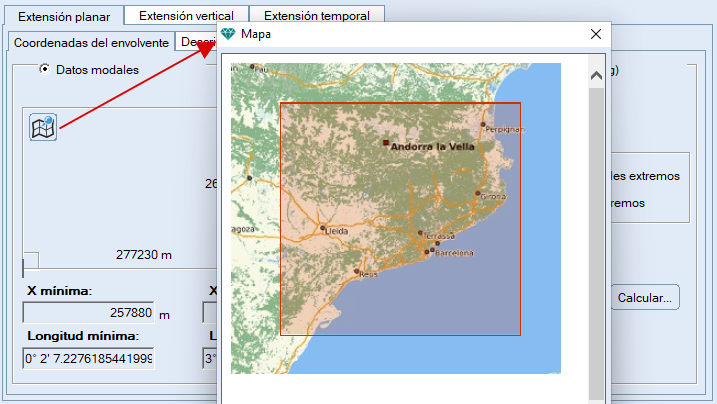Click the Longitud mínima input field
Viewport: 717px width, 404px height.
tap(87, 358)
